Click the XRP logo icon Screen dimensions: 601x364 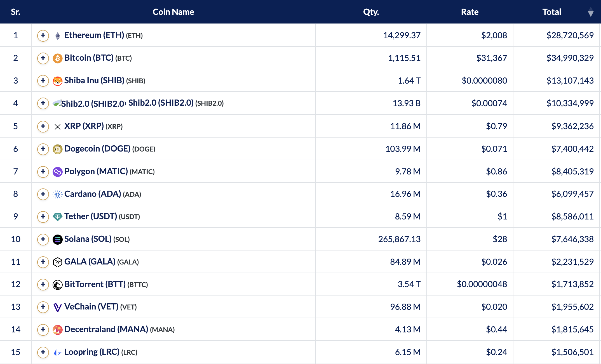pos(57,127)
